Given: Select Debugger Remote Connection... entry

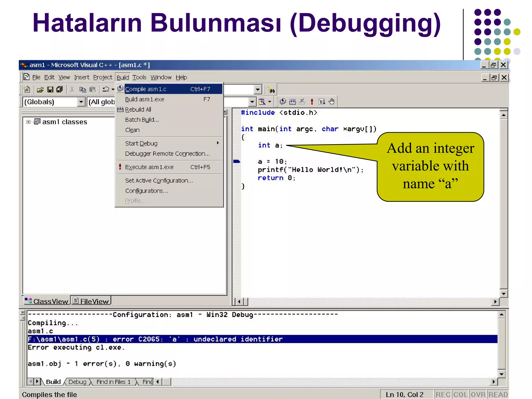Looking at the screenshot, I should point(169,154).
